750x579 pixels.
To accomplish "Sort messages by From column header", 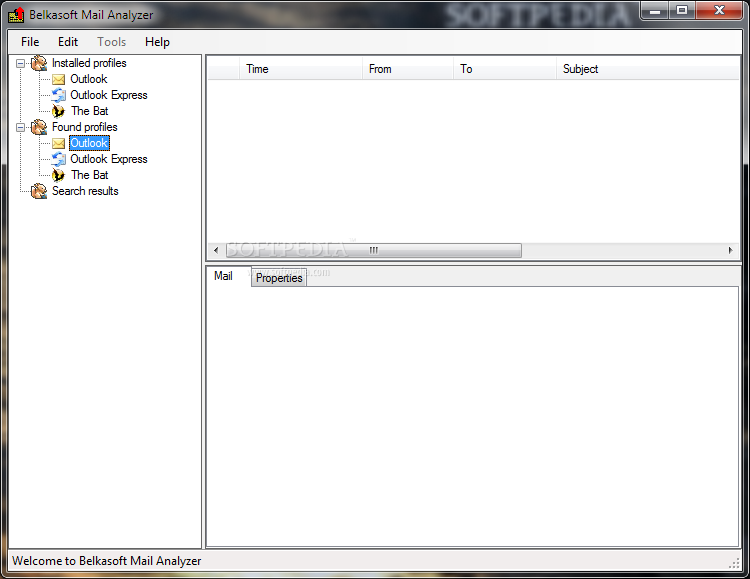I will pyautogui.click(x=408, y=69).
